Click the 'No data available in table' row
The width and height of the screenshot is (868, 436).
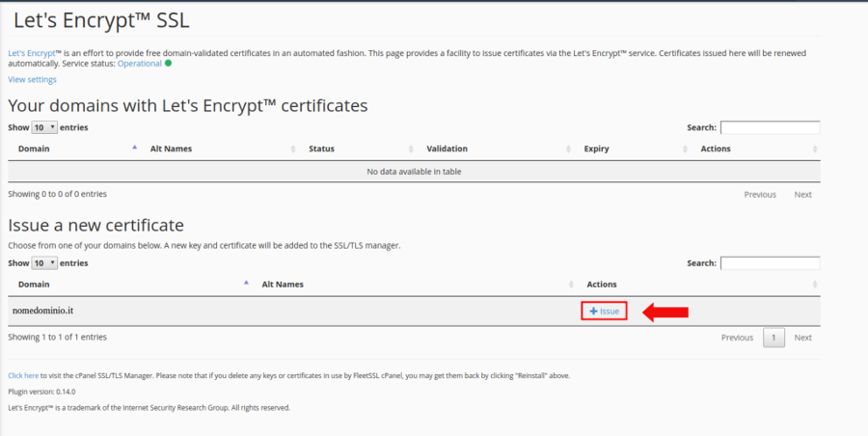pyautogui.click(x=414, y=172)
